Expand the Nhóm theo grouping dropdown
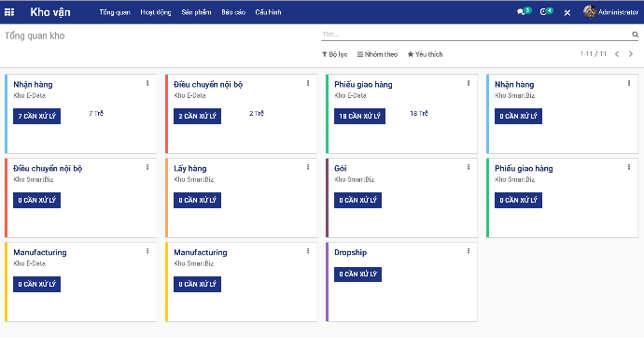This screenshot has height=338, width=644. click(377, 54)
